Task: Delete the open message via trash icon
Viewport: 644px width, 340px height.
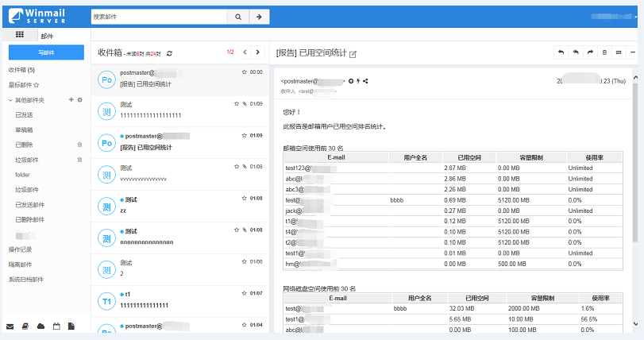Action: [x=604, y=52]
